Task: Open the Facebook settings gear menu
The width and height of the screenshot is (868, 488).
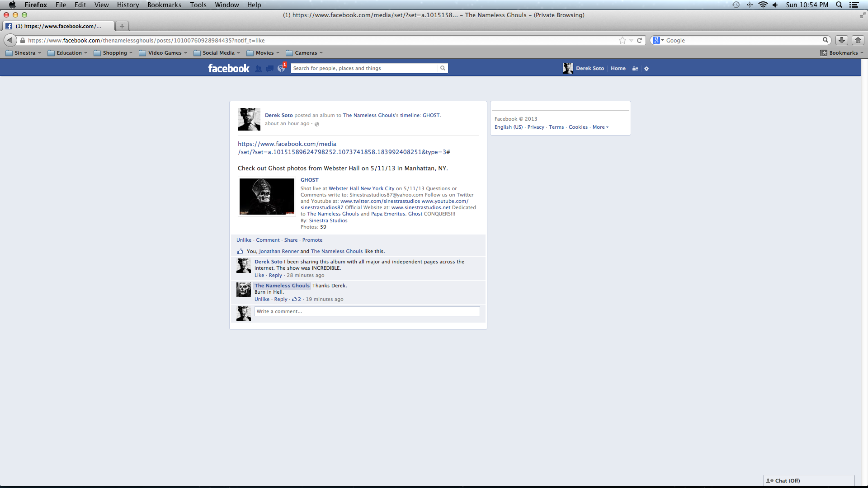Action: click(646, 69)
